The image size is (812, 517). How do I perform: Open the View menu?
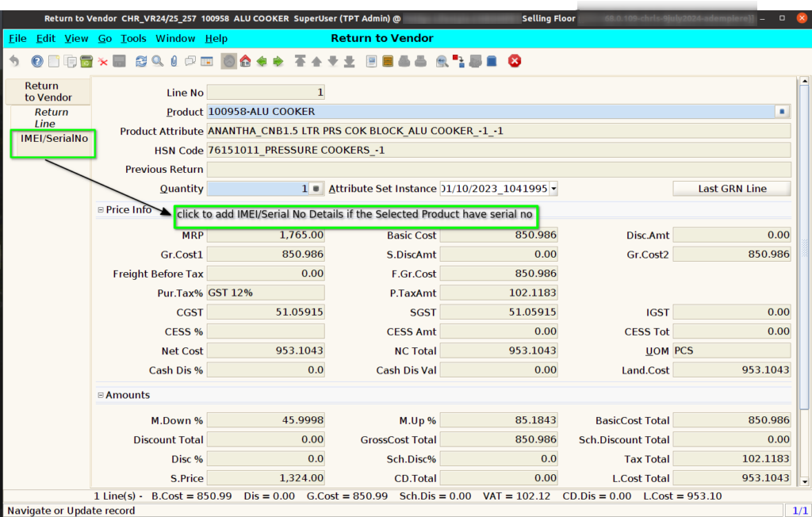click(76, 38)
